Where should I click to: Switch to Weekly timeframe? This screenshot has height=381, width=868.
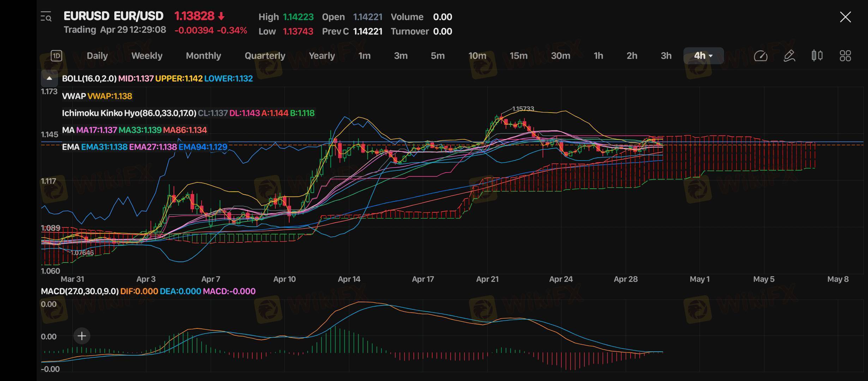147,56
